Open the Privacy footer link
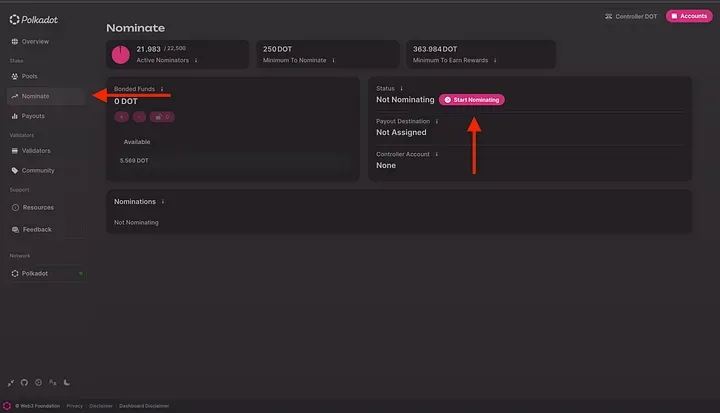This screenshot has width=720, height=413. (74, 406)
